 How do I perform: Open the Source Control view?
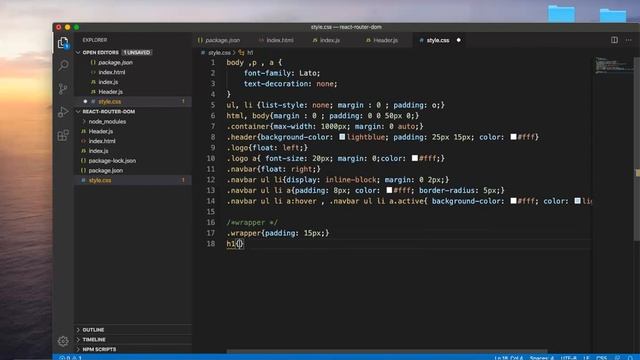click(63, 89)
